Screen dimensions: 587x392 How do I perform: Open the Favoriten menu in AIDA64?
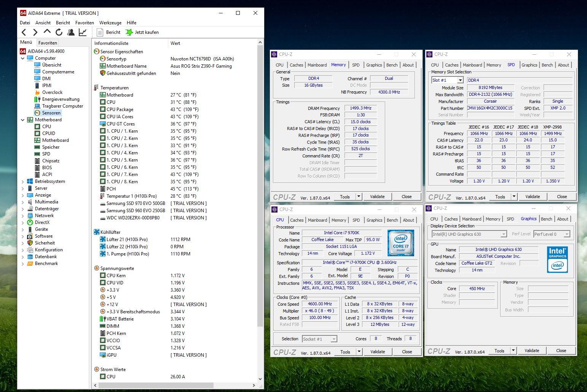pyautogui.click(x=85, y=23)
